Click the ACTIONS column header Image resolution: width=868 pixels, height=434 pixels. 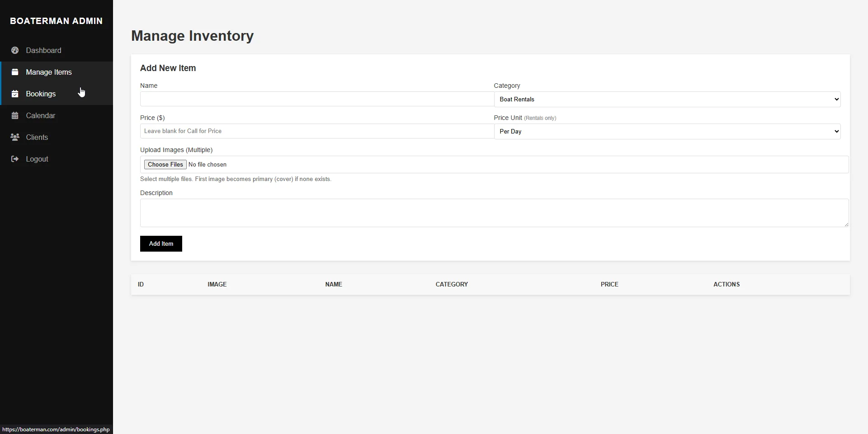point(726,284)
